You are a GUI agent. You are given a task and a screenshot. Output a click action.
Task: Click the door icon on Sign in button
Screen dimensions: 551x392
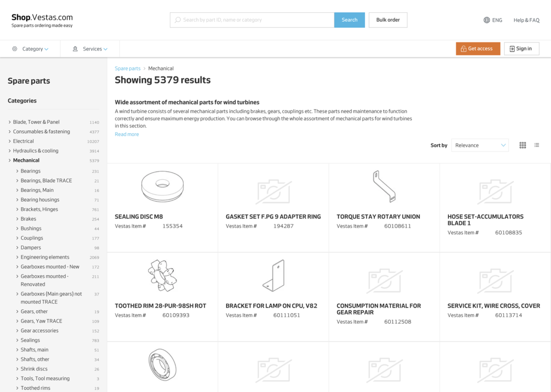(x=511, y=49)
